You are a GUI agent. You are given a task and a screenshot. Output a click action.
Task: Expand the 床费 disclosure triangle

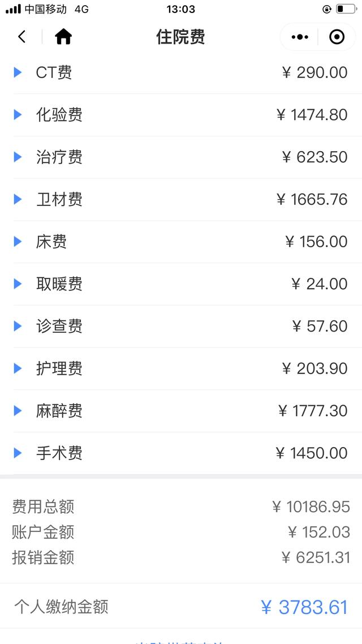coord(18,242)
